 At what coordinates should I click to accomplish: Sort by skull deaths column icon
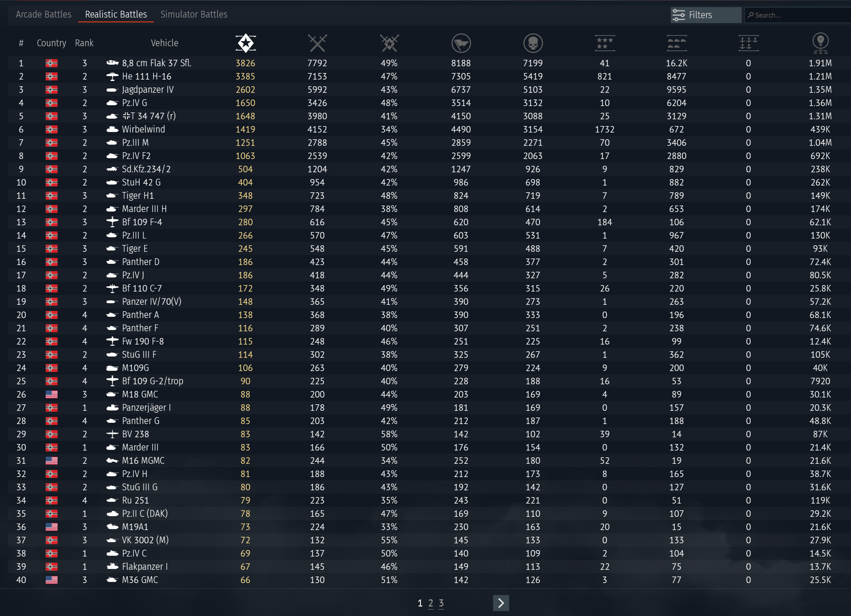coord(533,43)
